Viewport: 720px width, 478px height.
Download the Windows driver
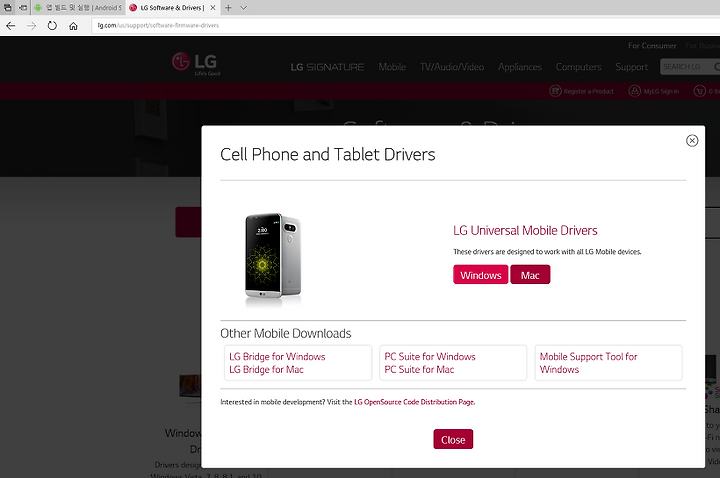pyautogui.click(x=481, y=275)
